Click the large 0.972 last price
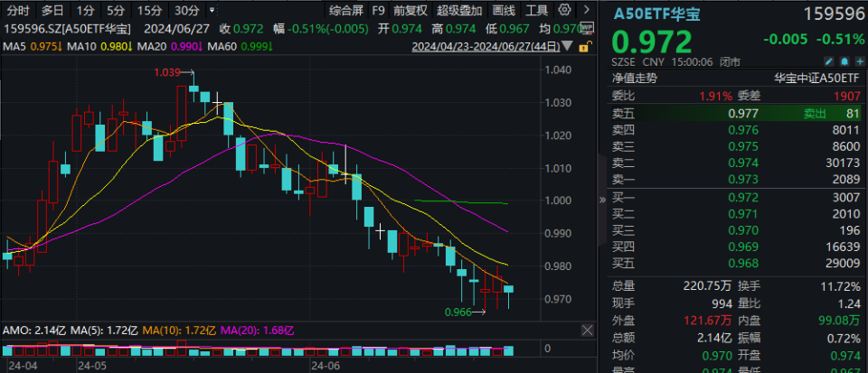This screenshot has width=868, height=373. pyautogui.click(x=652, y=42)
